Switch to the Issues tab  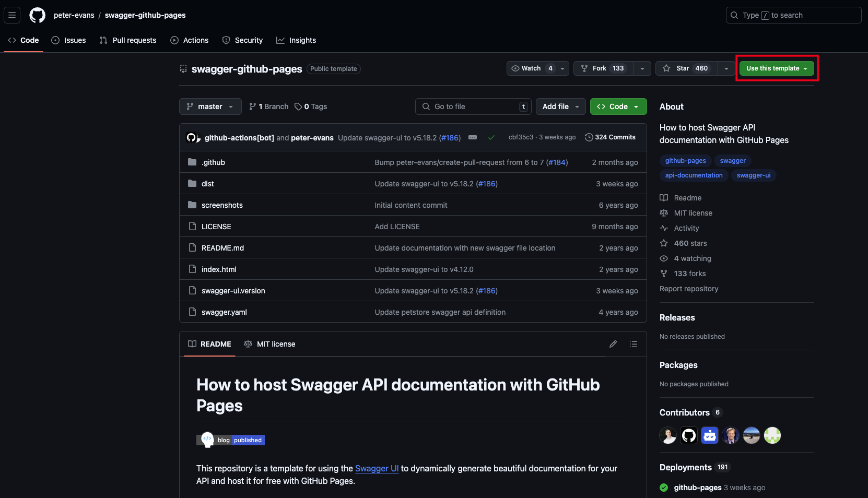click(x=68, y=40)
